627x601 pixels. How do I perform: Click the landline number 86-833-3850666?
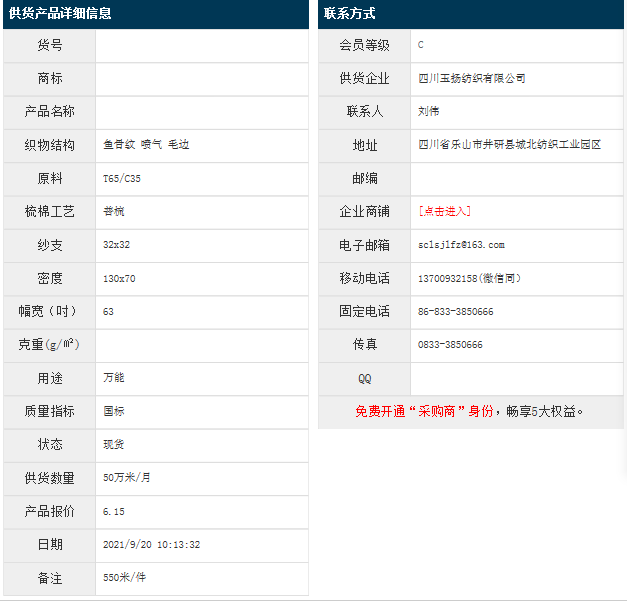455,312
